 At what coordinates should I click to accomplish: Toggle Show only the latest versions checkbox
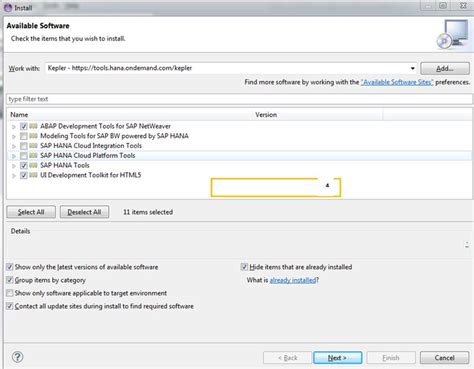tap(10, 267)
